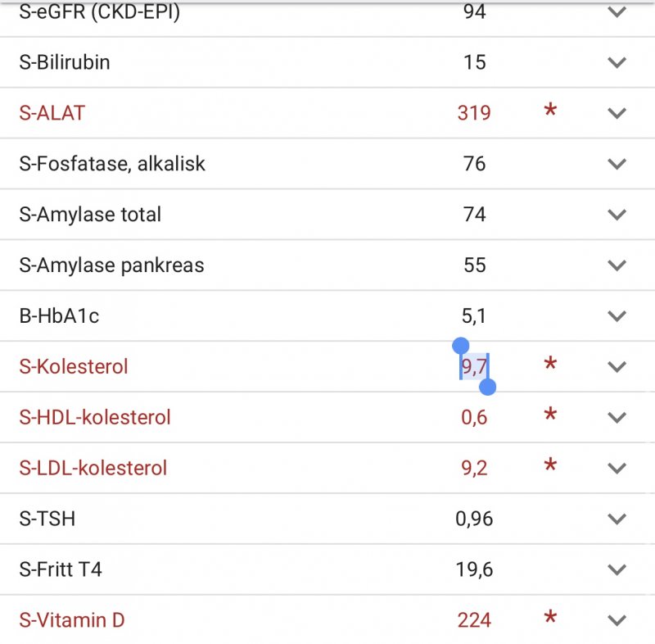655x644 pixels.
Task: Expand the S-eGFR (CKD-EPI) row chevron
Action: coord(617,12)
